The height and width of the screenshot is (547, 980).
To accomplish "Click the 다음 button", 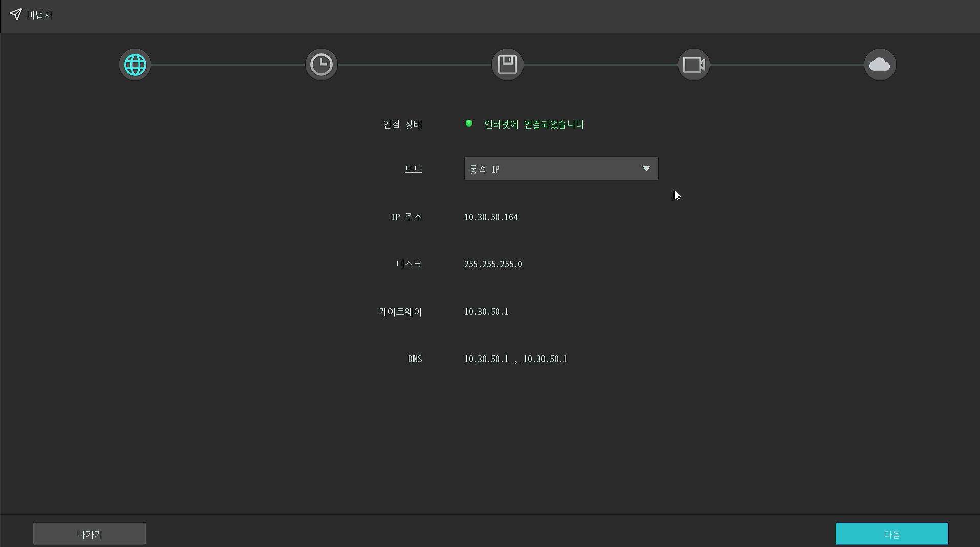I will click(x=891, y=534).
